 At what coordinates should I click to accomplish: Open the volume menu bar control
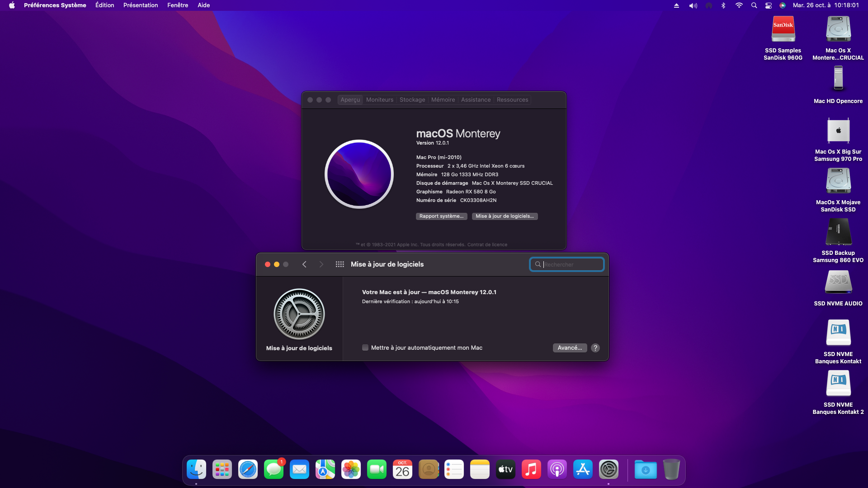(x=693, y=5)
